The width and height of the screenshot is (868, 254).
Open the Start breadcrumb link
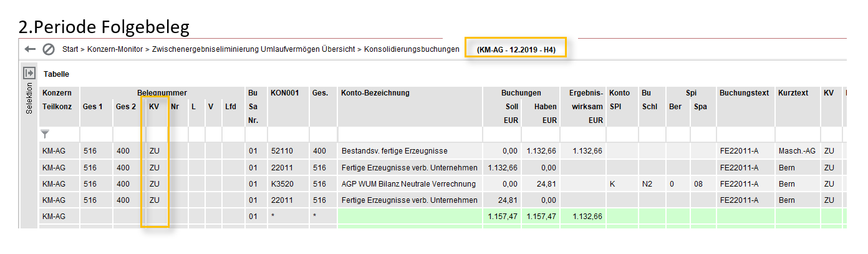click(x=70, y=49)
